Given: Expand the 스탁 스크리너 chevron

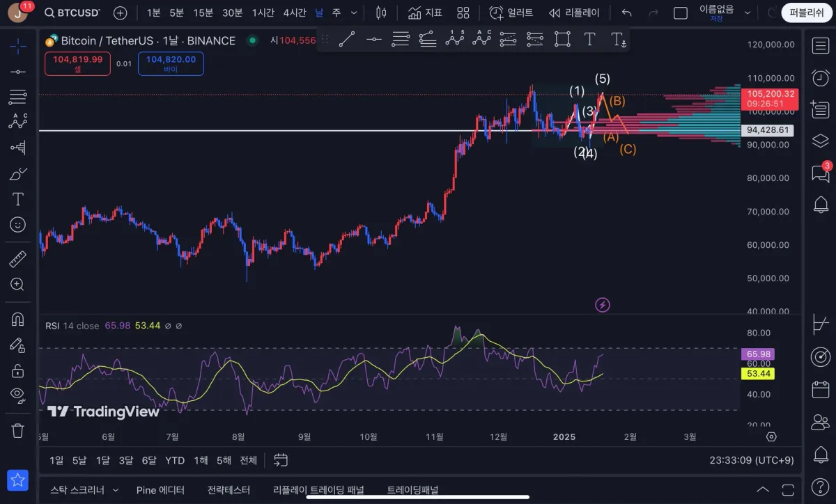Looking at the screenshot, I should coord(115,490).
